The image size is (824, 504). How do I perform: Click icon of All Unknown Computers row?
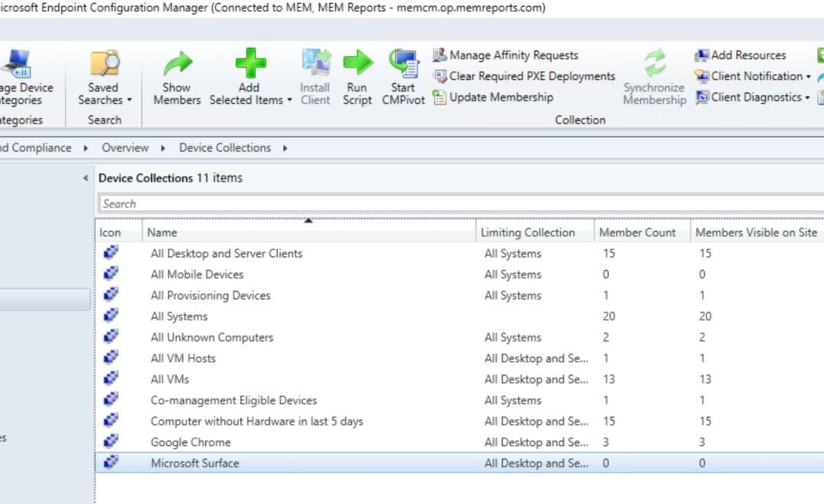pos(111,336)
